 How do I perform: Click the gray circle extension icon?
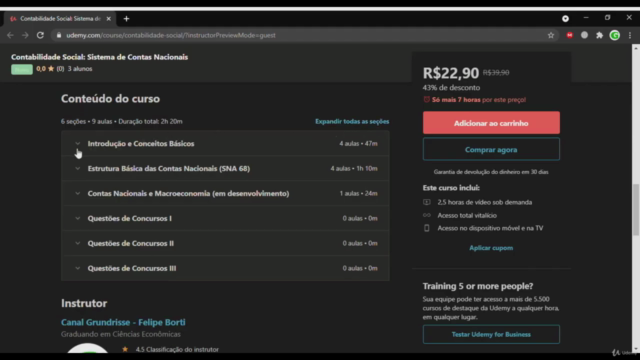584,36
